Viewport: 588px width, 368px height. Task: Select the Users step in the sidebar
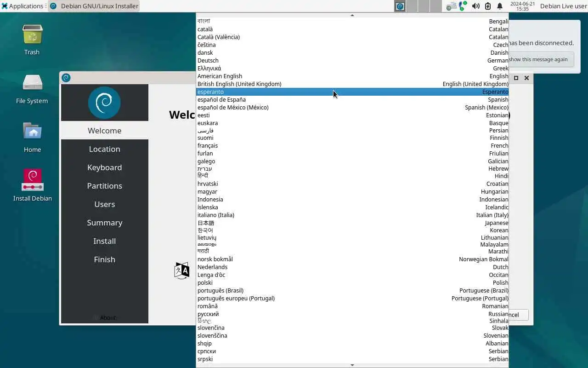[105, 204]
